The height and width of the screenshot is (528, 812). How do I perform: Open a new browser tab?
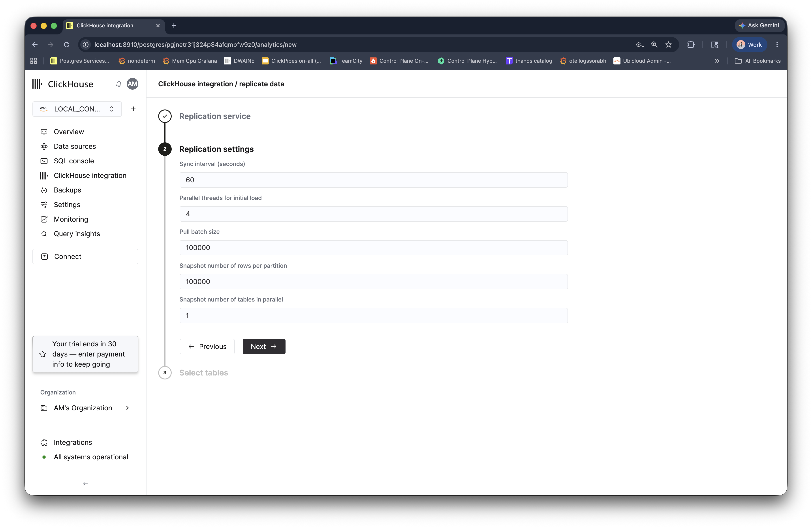pyautogui.click(x=174, y=26)
